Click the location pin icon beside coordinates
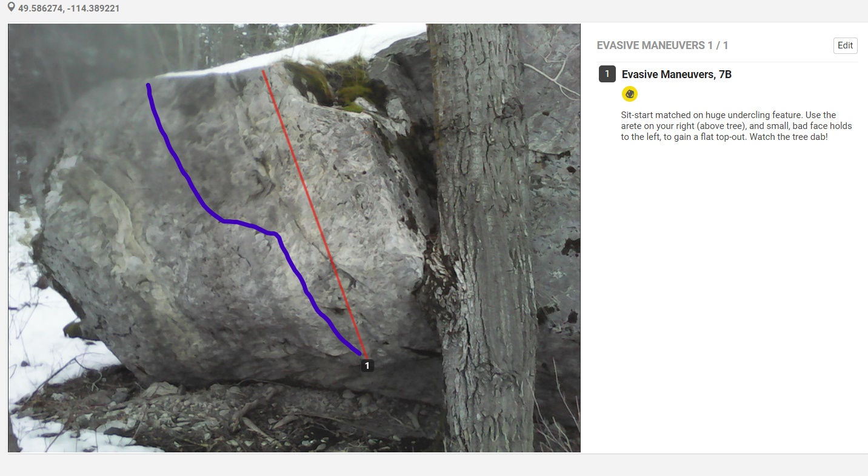Screen dimensions: 868x476 coord(12,8)
